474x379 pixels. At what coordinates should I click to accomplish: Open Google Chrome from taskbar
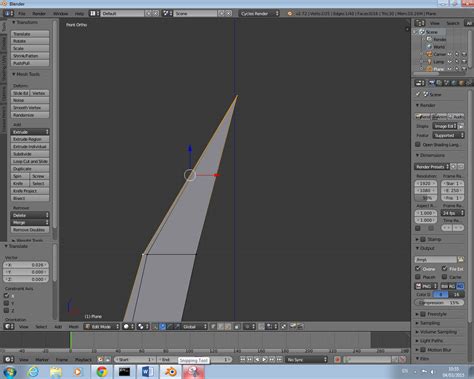point(102,371)
